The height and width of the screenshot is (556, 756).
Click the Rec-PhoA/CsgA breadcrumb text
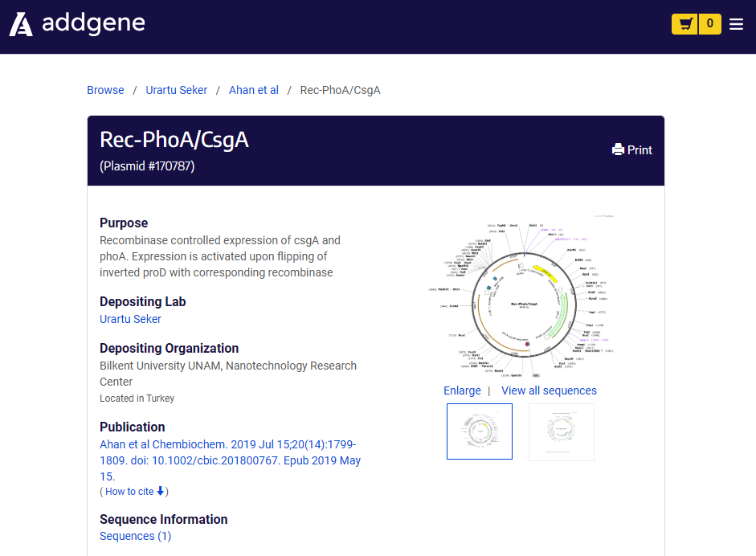click(x=340, y=90)
